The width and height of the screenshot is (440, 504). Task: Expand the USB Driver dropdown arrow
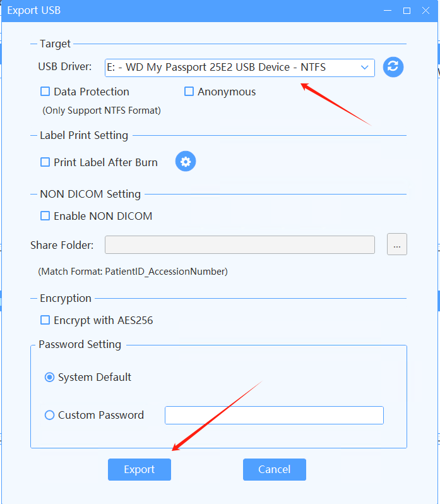pos(364,67)
